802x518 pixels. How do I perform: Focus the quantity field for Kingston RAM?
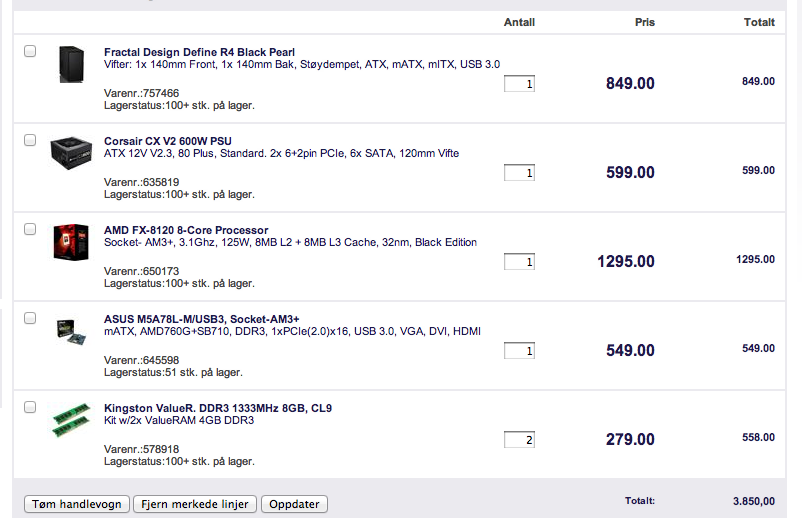(x=519, y=440)
